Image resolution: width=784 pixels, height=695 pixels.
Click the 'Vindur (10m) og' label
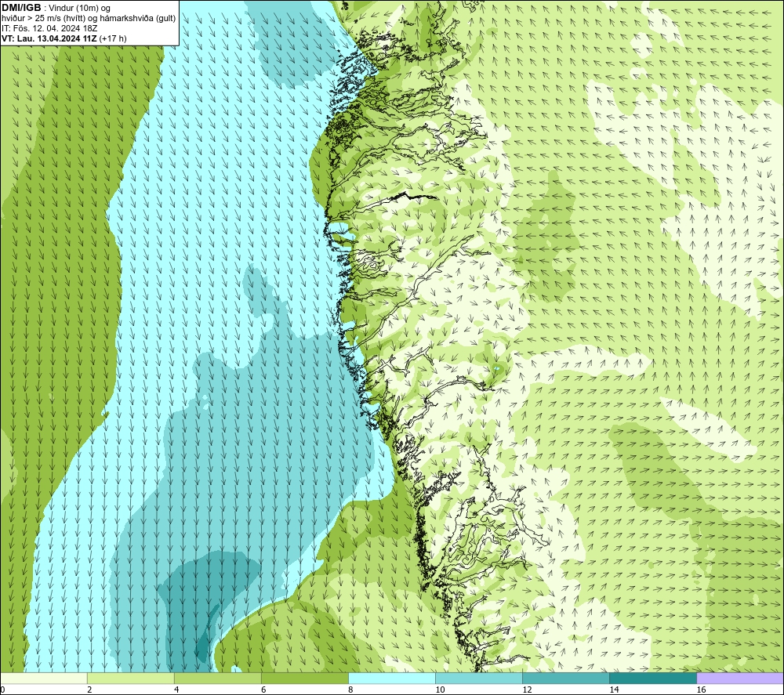point(79,8)
